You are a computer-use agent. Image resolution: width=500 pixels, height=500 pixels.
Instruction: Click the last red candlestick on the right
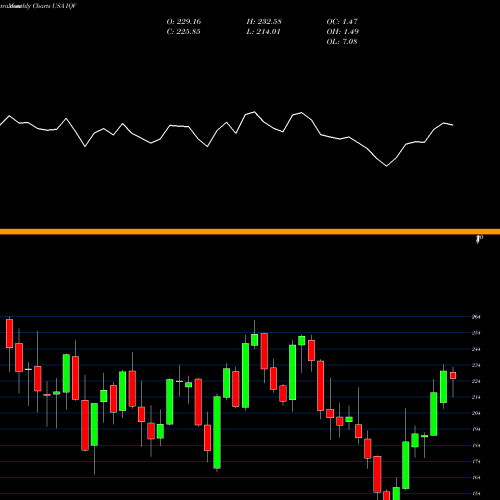coord(453,376)
